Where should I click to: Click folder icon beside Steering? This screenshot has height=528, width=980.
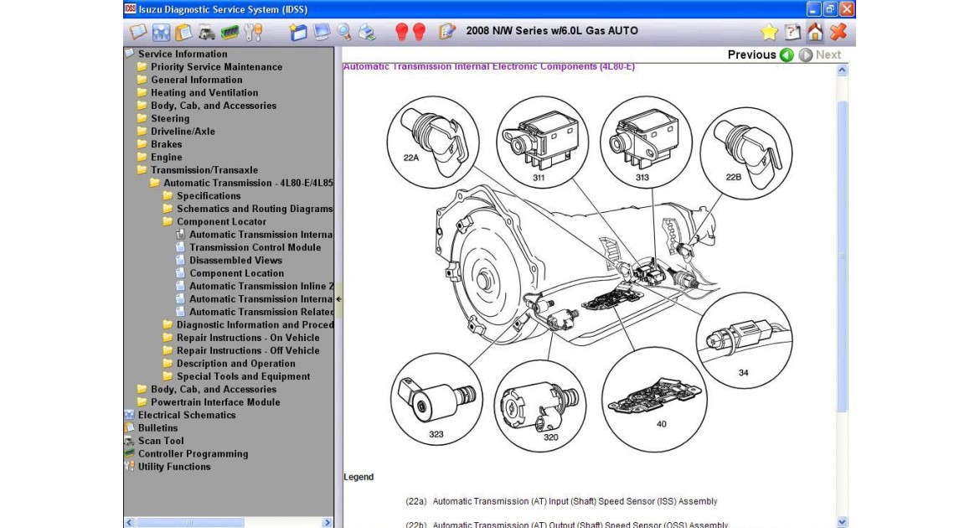pyautogui.click(x=142, y=118)
